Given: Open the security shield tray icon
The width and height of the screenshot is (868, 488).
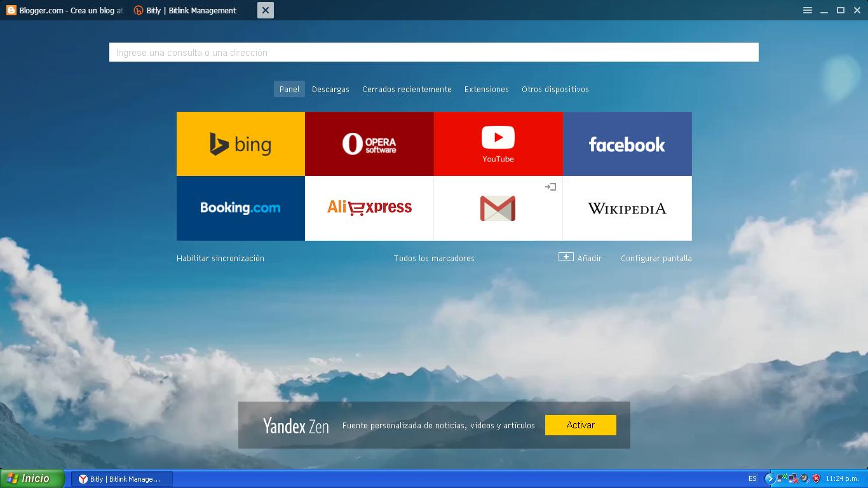Looking at the screenshot, I should click(816, 478).
